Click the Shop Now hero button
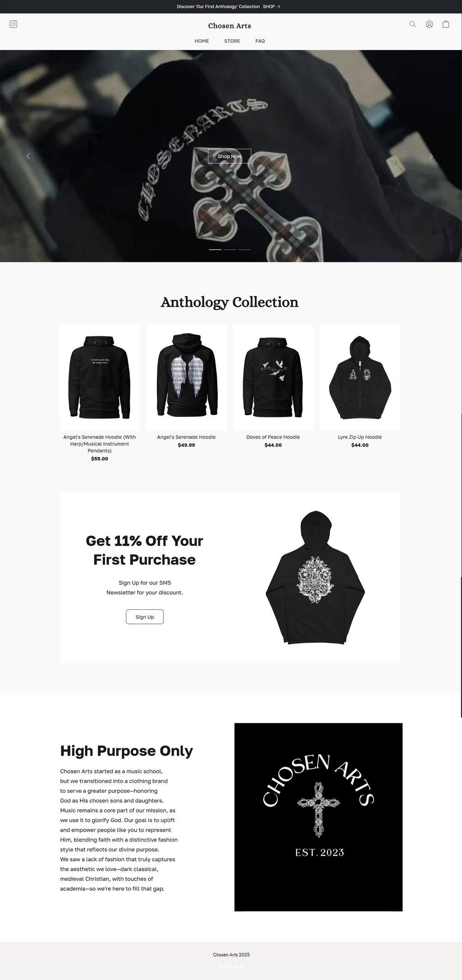 230,156
